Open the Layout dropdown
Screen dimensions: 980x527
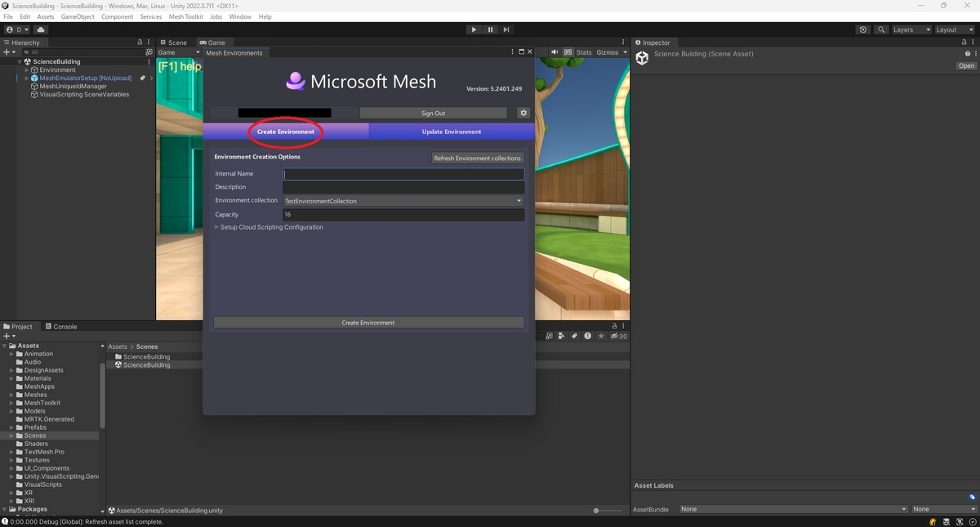(954, 29)
